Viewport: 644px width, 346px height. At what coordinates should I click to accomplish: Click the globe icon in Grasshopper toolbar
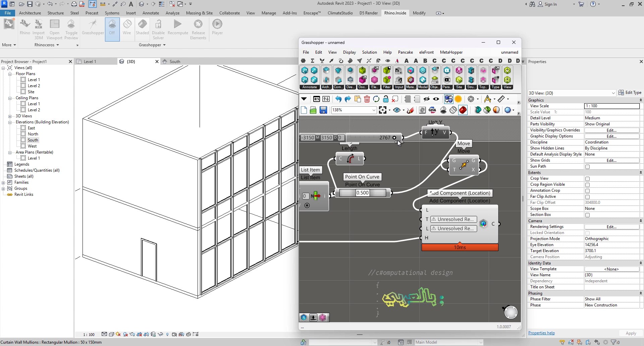(471, 99)
